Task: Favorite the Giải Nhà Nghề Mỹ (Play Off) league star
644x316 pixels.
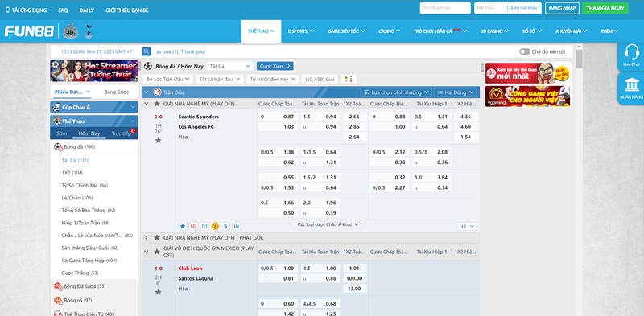Action: point(156,104)
